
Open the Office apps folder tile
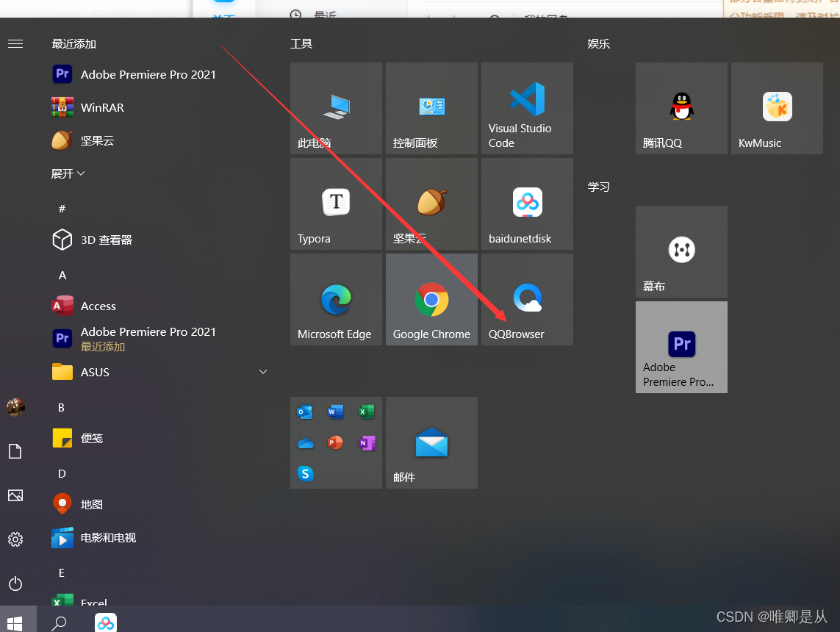click(336, 442)
